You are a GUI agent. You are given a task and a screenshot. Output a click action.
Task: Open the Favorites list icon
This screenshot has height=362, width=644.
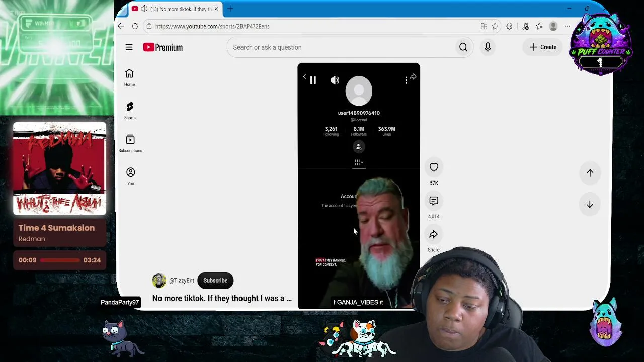coord(539,26)
